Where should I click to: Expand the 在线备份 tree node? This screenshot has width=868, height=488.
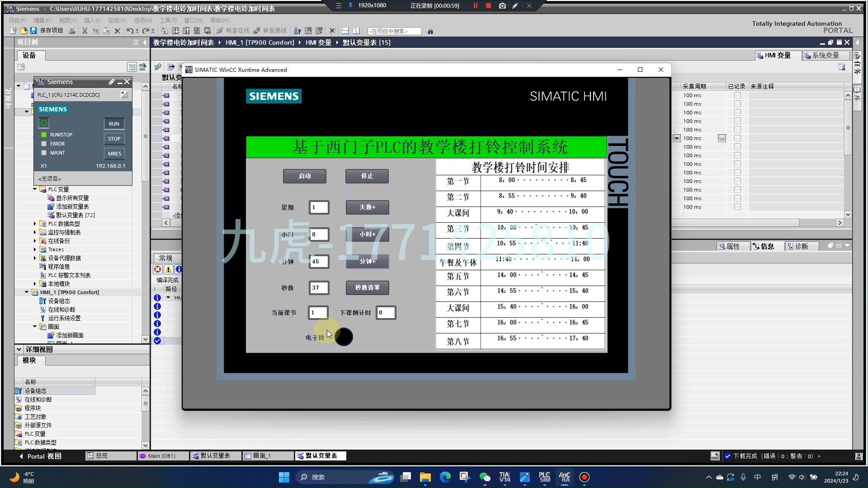[x=35, y=241]
